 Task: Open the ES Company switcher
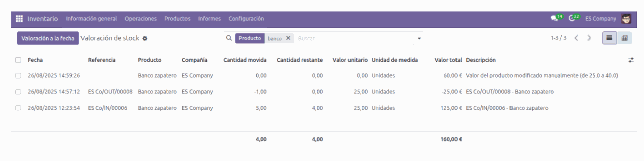click(x=600, y=19)
